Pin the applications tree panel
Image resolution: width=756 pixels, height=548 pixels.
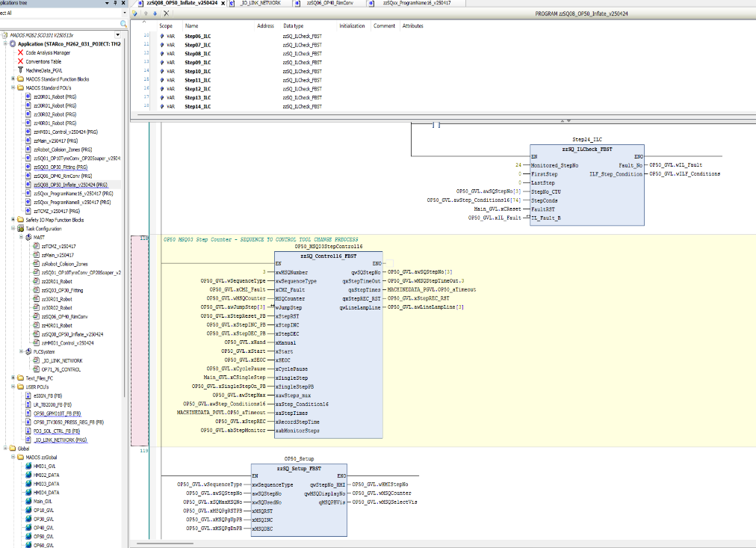116,4
